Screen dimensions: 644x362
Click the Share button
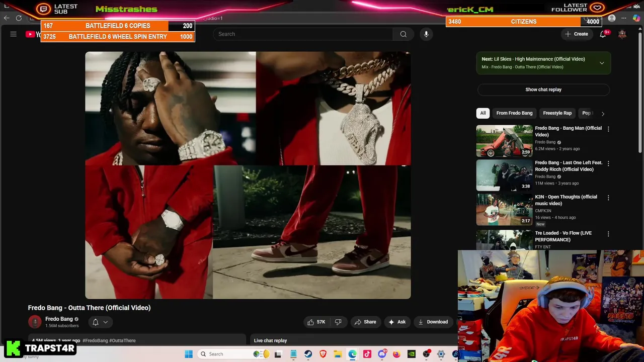point(365,322)
